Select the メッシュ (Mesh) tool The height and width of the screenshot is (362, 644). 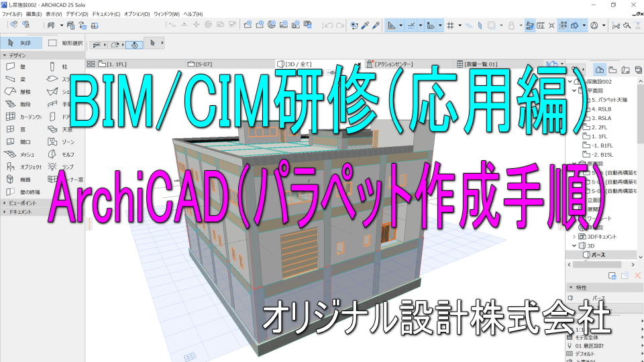[19, 154]
